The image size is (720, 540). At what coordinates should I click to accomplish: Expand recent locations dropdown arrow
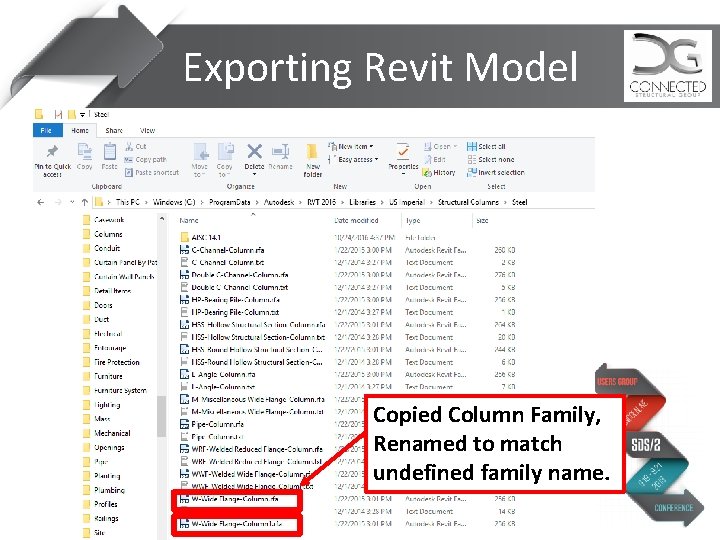tap(72, 202)
